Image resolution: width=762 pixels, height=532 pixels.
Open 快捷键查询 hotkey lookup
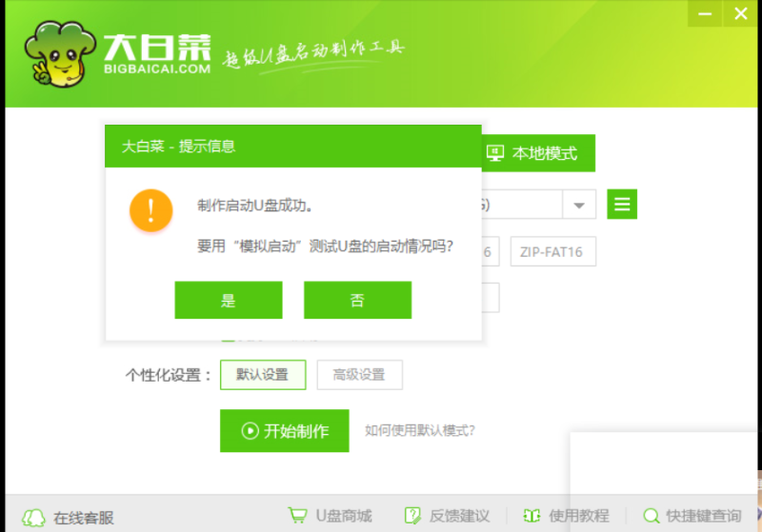coord(703,516)
